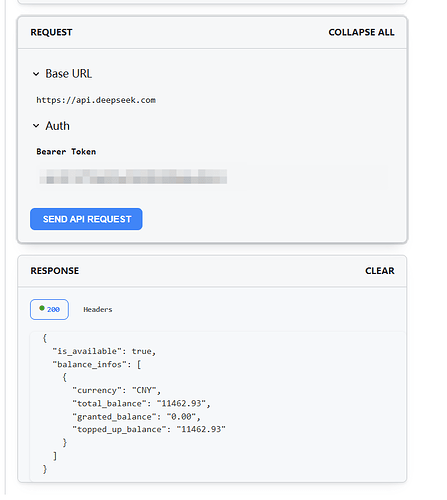This screenshot has height=500, width=447.
Task: Click the REQUEST panel header title
Action: coord(51,32)
